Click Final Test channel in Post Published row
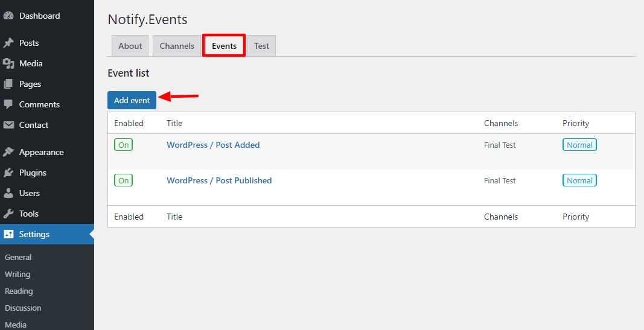 click(500, 180)
